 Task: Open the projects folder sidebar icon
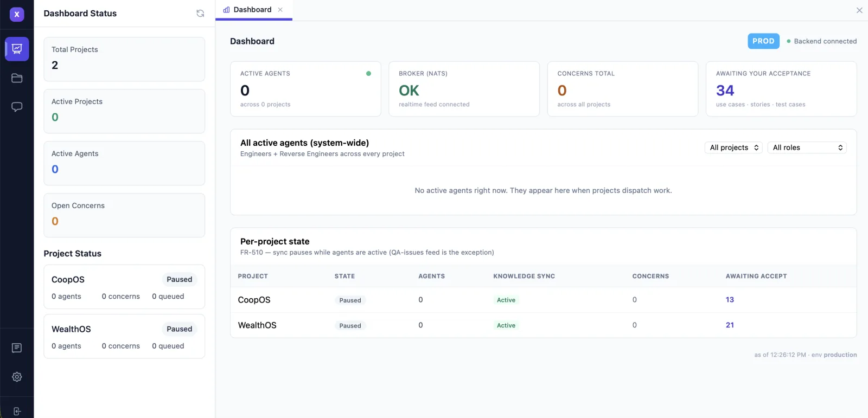(x=17, y=78)
